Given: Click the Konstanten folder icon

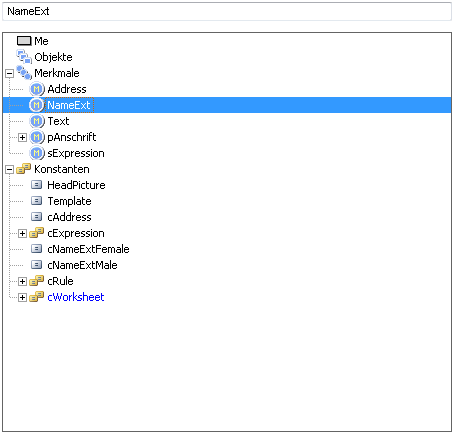Looking at the screenshot, I should point(23,169).
